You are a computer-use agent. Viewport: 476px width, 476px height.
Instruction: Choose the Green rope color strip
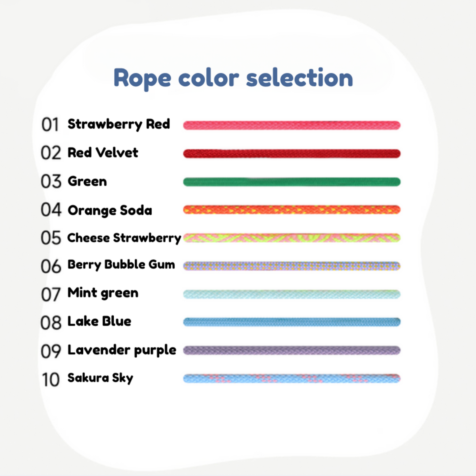click(292, 182)
